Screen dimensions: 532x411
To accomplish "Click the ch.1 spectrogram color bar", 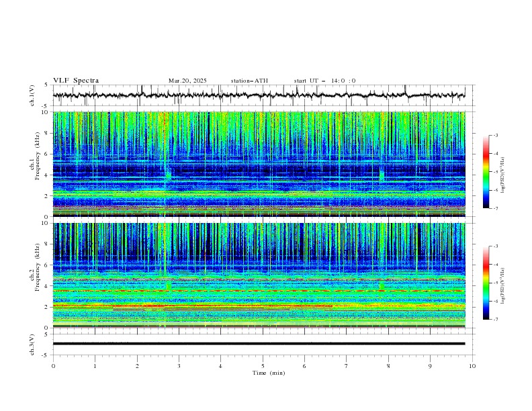I will pyautogui.click(x=486, y=172).
